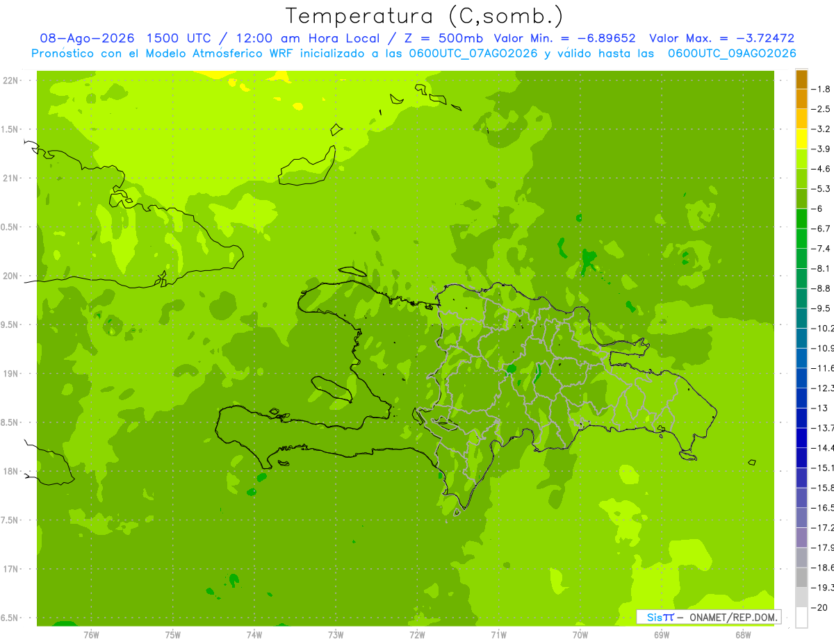The image size is (834, 644).
Task: Click the -2.5 colorbar value
Action: coord(821,109)
